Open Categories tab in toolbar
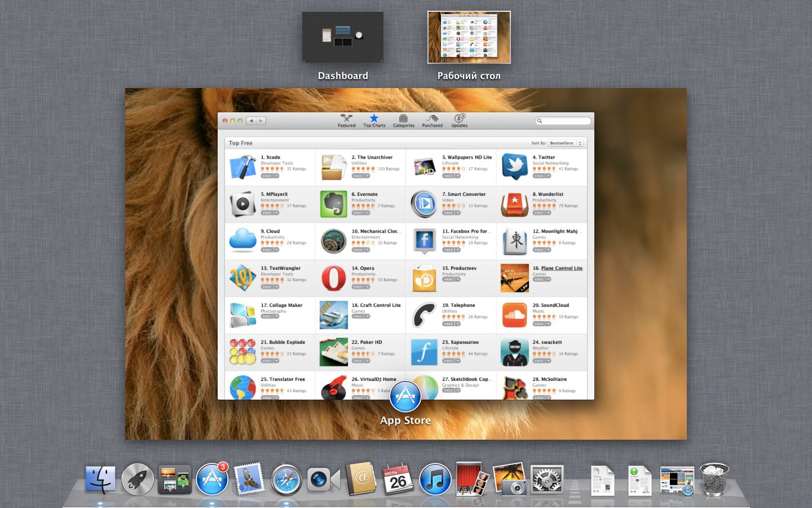Image resolution: width=812 pixels, height=508 pixels. tap(404, 121)
